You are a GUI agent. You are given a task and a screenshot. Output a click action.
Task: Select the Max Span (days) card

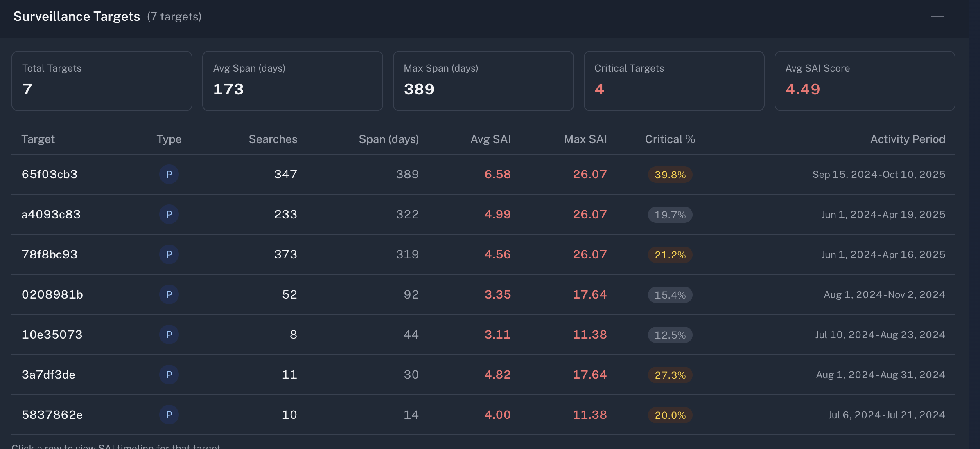[x=483, y=81]
